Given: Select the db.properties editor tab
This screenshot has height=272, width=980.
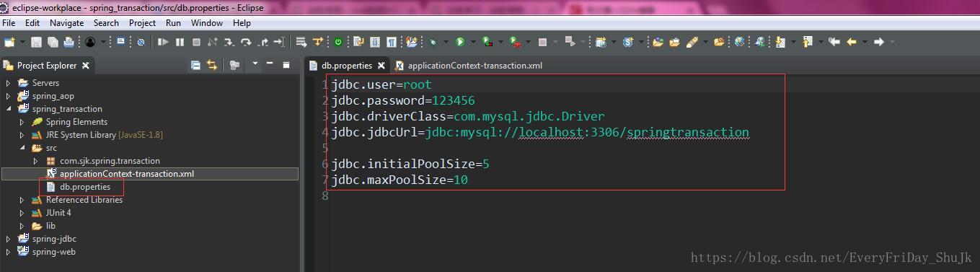Looking at the screenshot, I should pyautogui.click(x=347, y=66).
